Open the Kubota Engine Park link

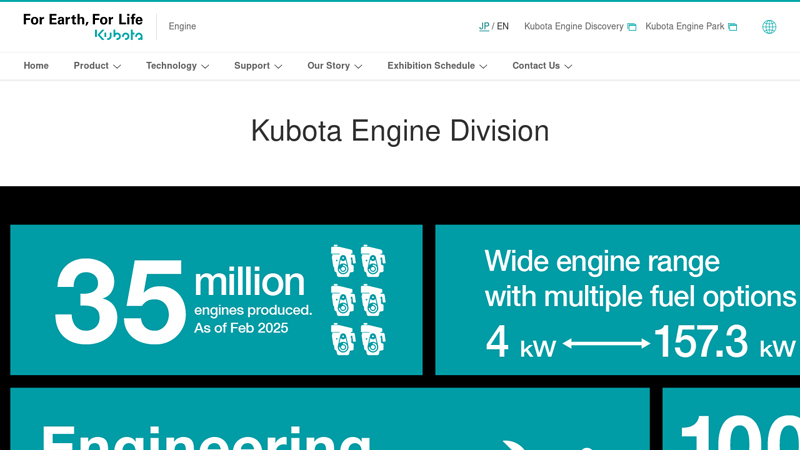(685, 27)
